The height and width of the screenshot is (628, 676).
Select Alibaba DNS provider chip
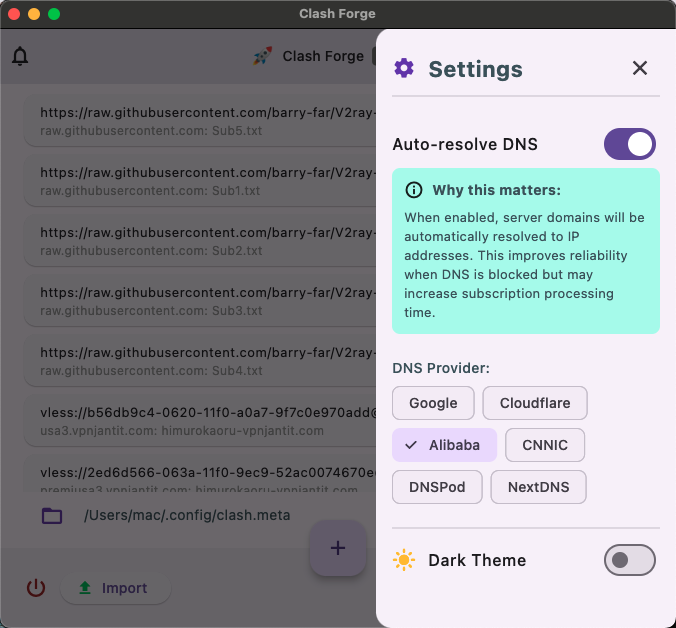444,445
